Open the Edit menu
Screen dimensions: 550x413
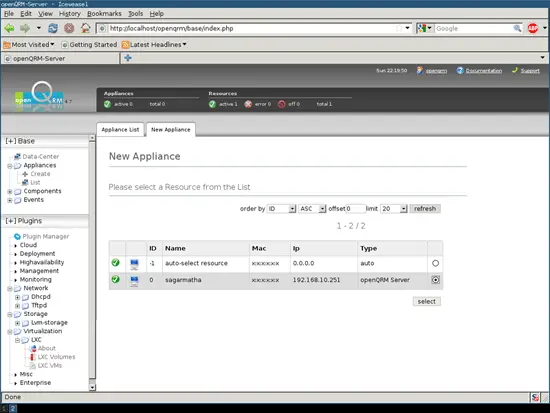[x=26, y=14]
